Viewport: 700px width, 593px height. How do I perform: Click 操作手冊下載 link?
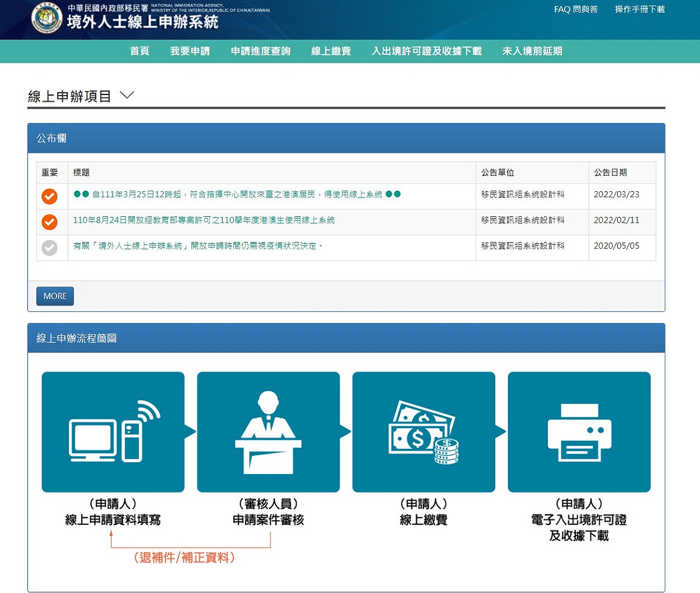pyautogui.click(x=640, y=9)
